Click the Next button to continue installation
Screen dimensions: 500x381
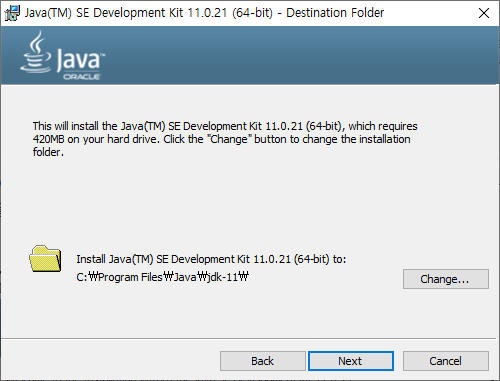[351, 361]
